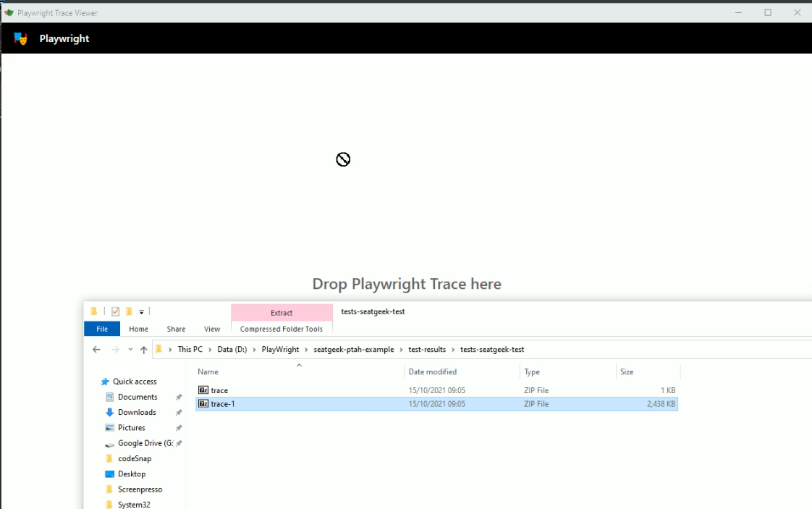Click the trace ZIP file icon

[203, 390]
